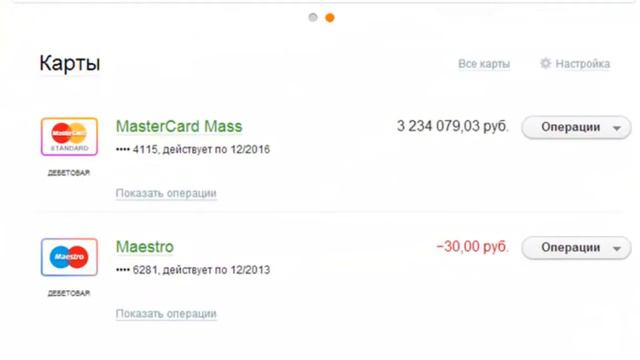640x360 pixels.
Task: Click card number ending 6281 details
Action: tap(193, 270)
